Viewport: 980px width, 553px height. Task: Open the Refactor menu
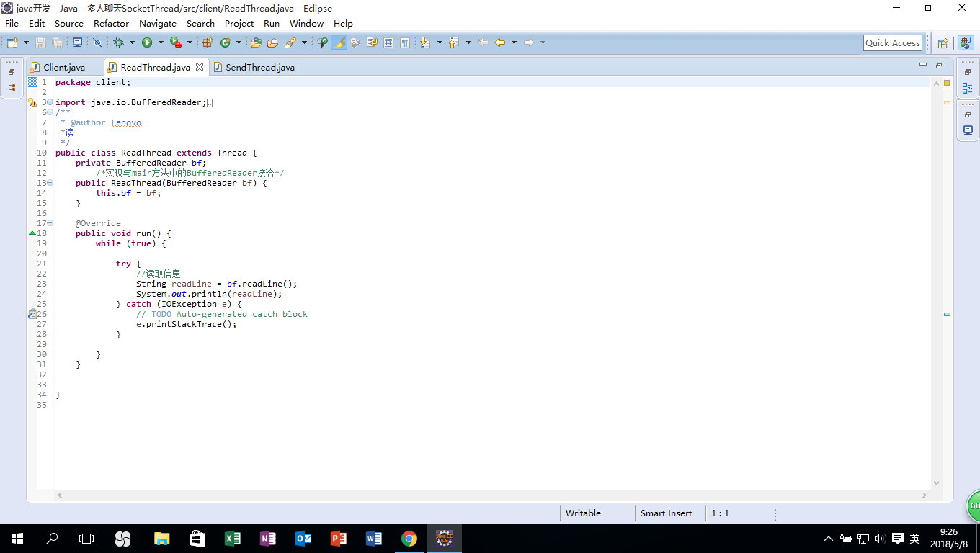pyautogui.click(x=111, y=23)
